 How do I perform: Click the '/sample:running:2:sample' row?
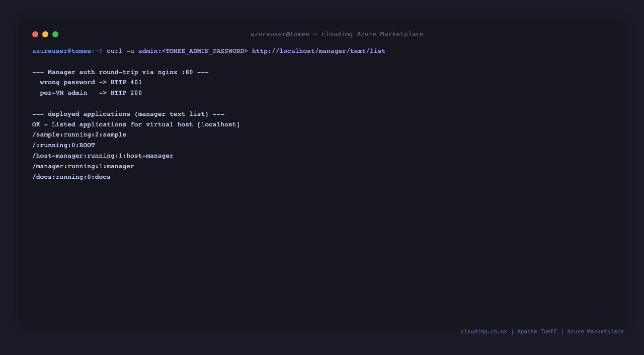[x=79, y=135]
